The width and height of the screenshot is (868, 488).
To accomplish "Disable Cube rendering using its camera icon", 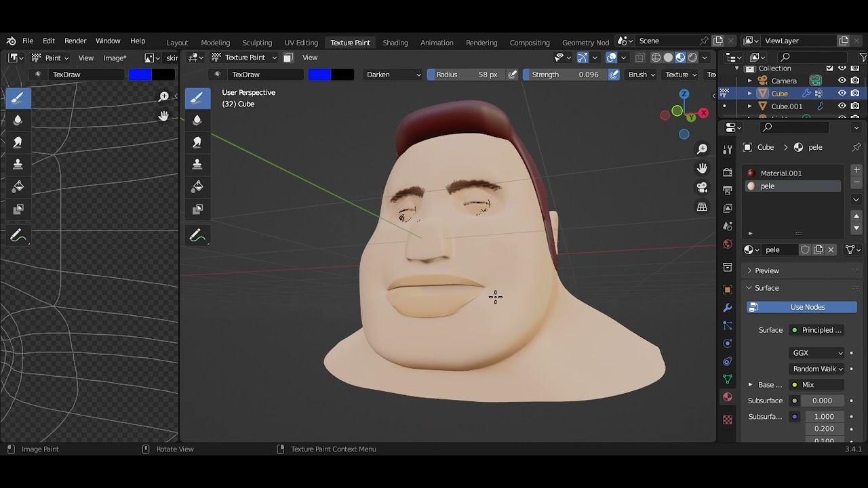I will click(x=855, y=94).
